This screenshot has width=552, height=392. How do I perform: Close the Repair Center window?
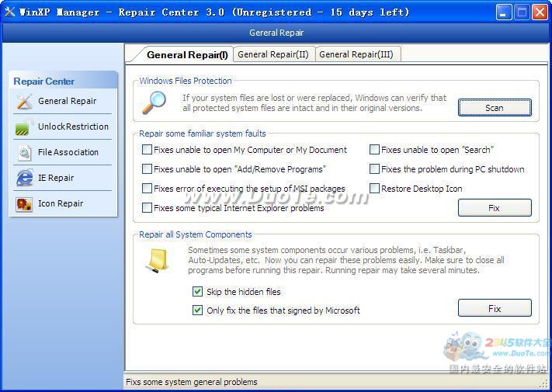point(540,12)
